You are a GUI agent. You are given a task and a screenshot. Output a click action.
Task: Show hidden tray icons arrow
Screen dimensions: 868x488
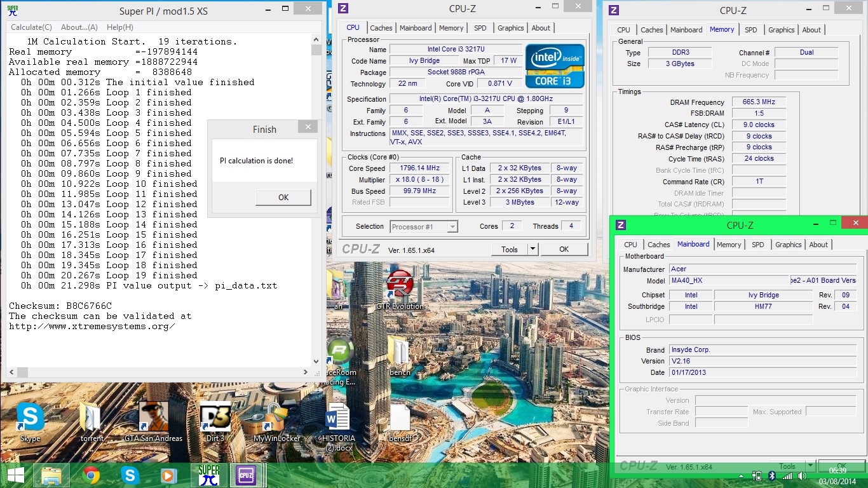(742, 475)
